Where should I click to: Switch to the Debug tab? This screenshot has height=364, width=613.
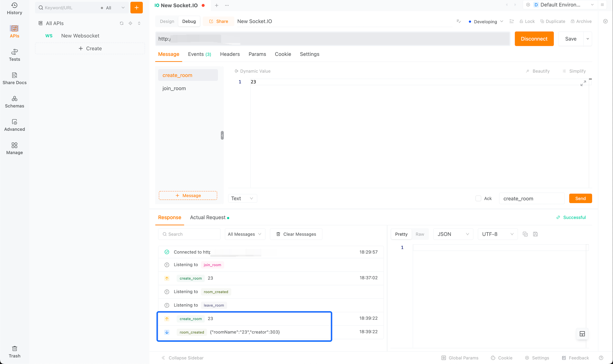click(x=189, y=21)
